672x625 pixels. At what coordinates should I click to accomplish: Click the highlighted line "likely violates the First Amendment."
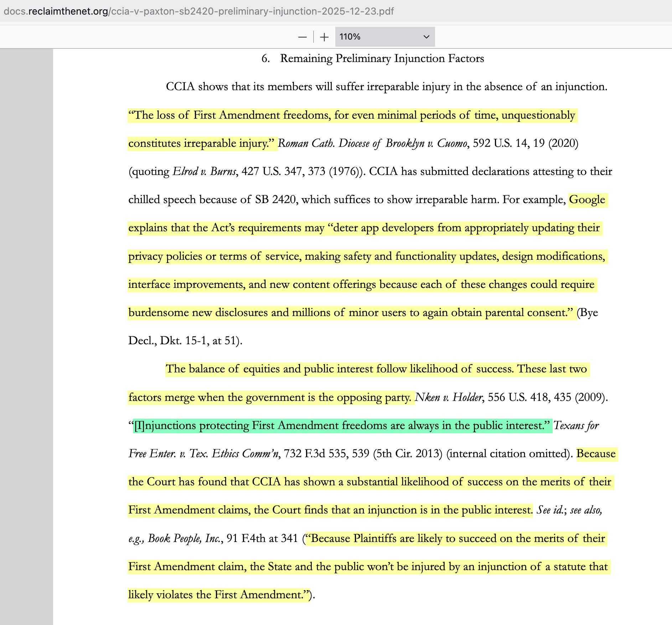pos(219,595)
